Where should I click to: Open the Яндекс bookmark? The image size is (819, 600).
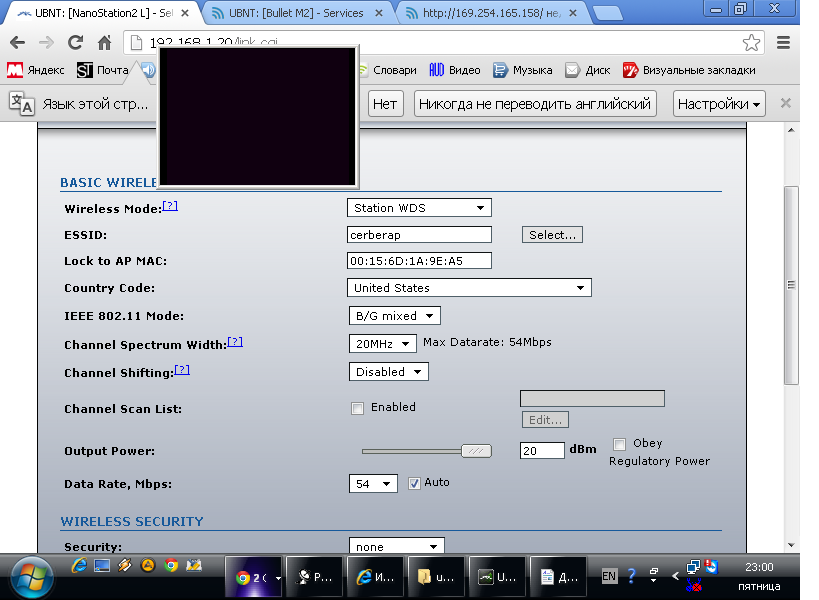[36, 70]
